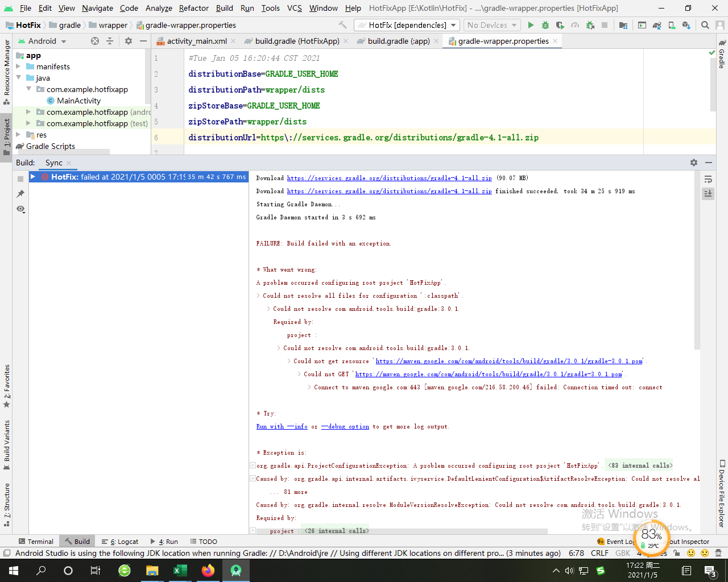
Task: Pin the Build tab
Action: click(x=20, y=194)
